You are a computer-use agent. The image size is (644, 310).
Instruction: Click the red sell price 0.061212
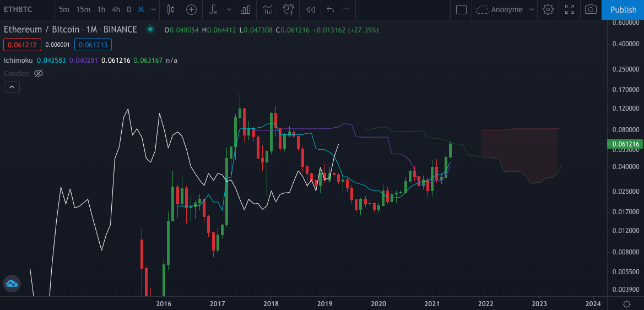pyautogui.click(x=22, y=45)
